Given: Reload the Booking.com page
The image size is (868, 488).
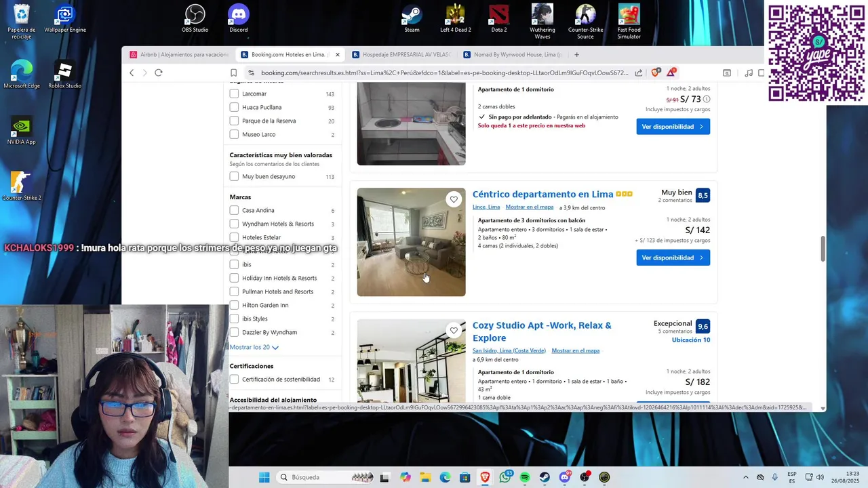Looking at the screenshot, I should (158, 73).
